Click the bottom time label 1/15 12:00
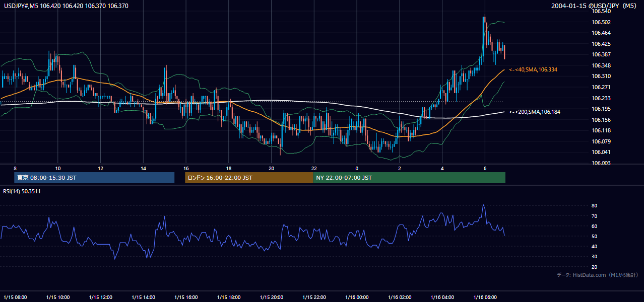This screenshot has height=302, width=644. pos(101,297)
